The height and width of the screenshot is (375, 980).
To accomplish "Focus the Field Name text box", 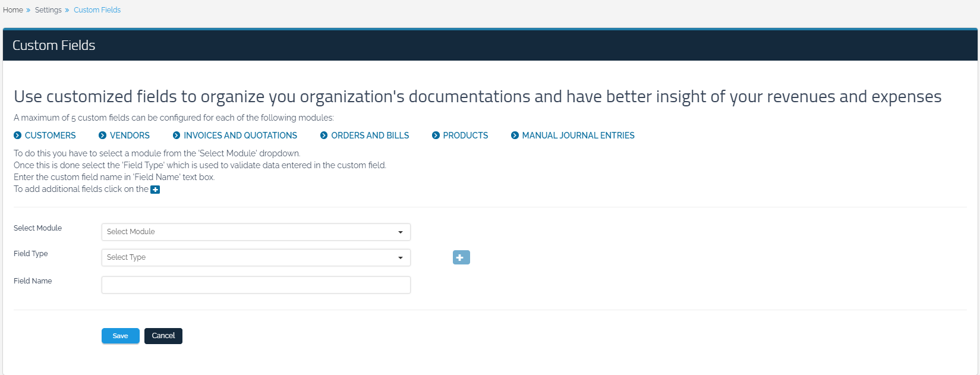I will tap(256, 285).
